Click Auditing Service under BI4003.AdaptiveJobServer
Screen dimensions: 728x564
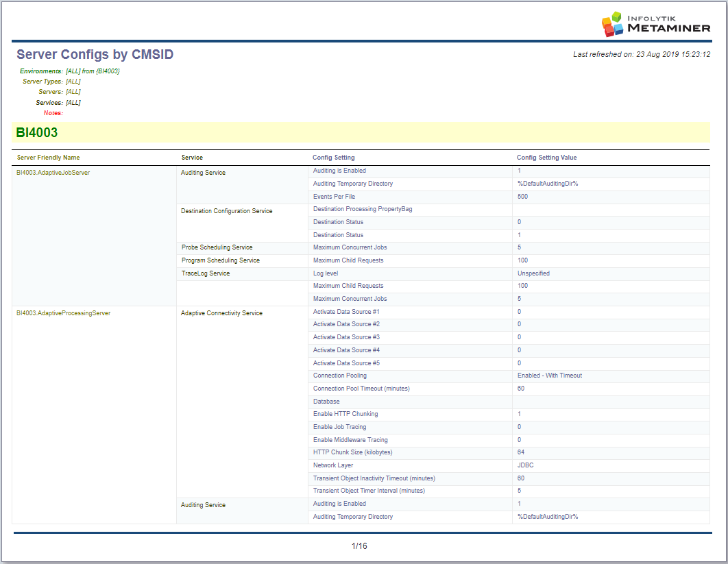click(x=203, y=173)
